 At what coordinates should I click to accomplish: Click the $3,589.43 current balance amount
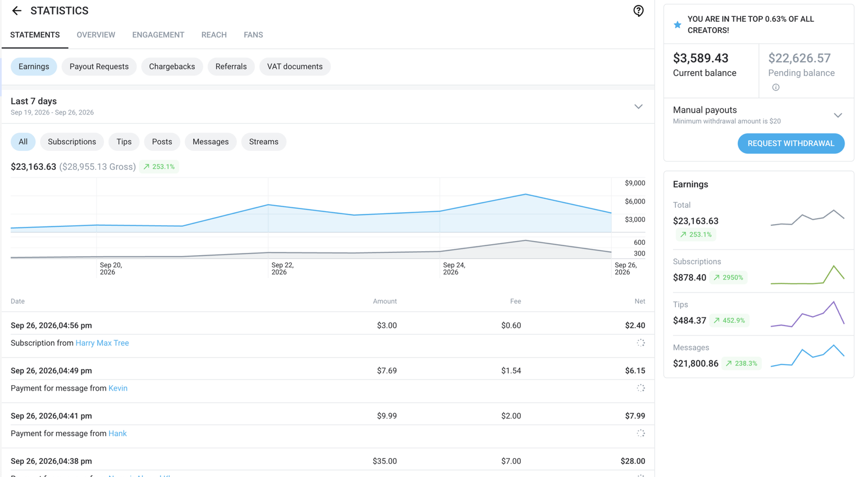point(701,58)
